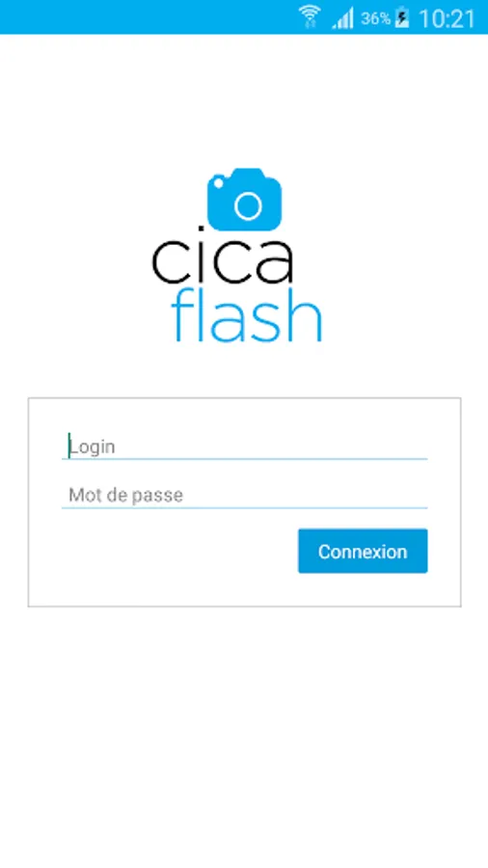This screenshot has height=868, width=488.
Task: Click the camera's top viewfinder bump
Action: (x=247, y=174)
